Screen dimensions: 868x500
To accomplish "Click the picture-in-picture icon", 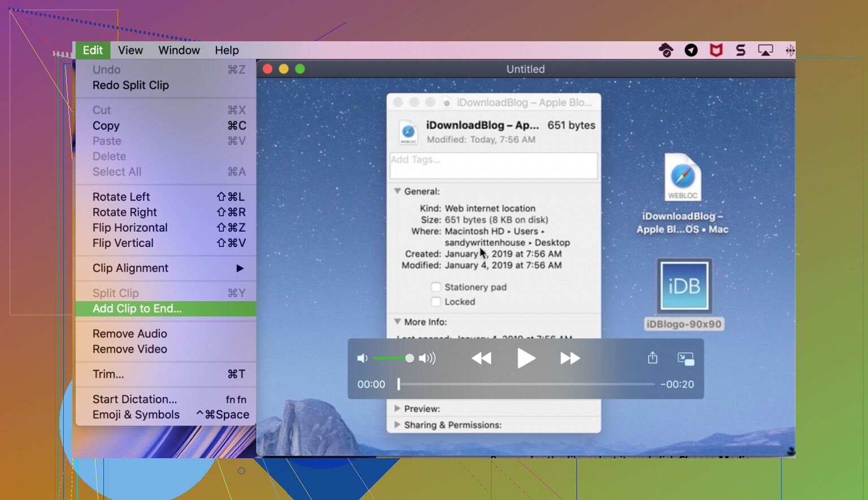I will click(685, 359).
